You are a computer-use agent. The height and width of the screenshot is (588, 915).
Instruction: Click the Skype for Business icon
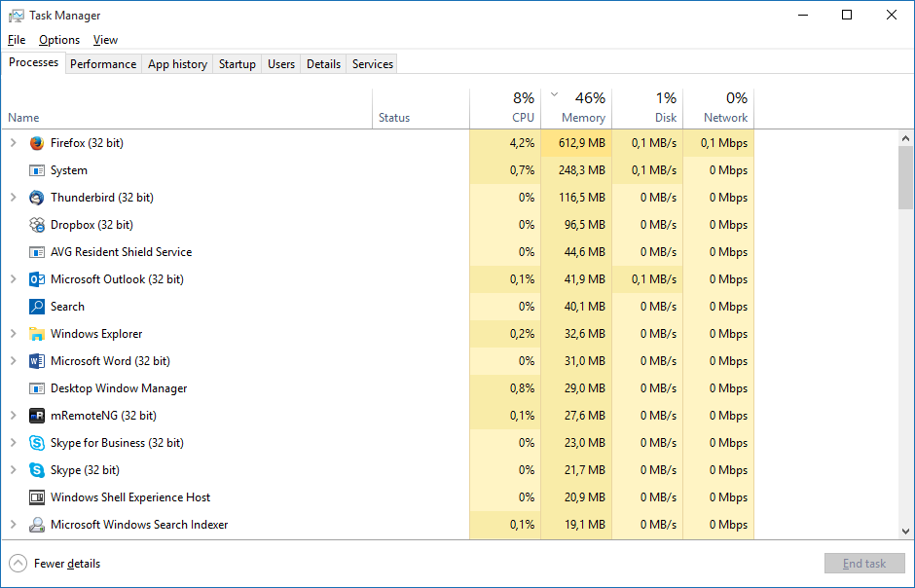[37, 443]
